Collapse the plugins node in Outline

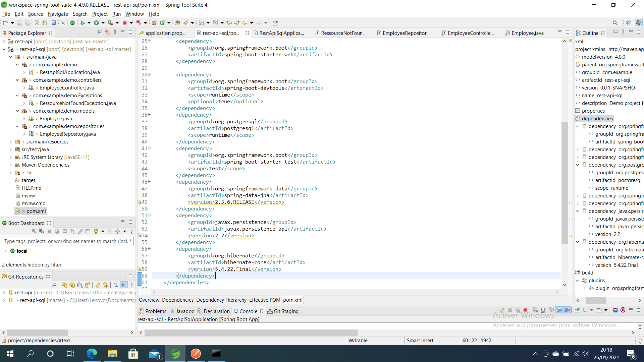click(578, 281)
